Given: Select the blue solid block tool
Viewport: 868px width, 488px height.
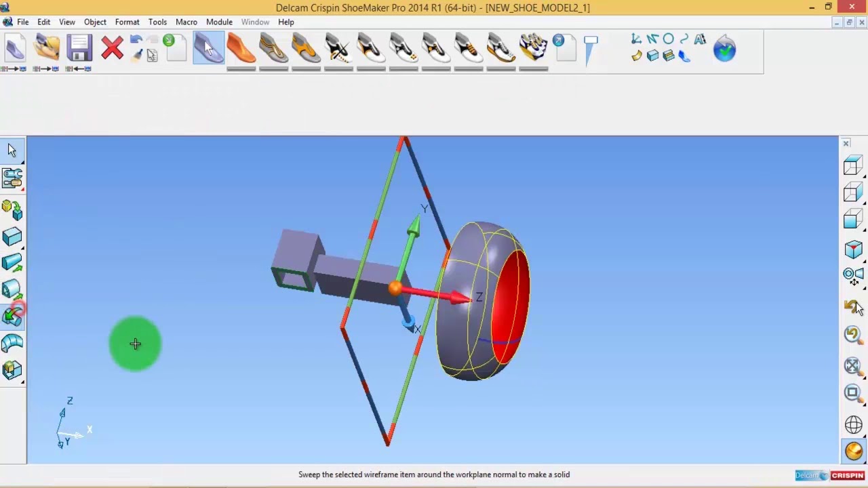Looking at the screenshot, I should (x=652, y=56).
